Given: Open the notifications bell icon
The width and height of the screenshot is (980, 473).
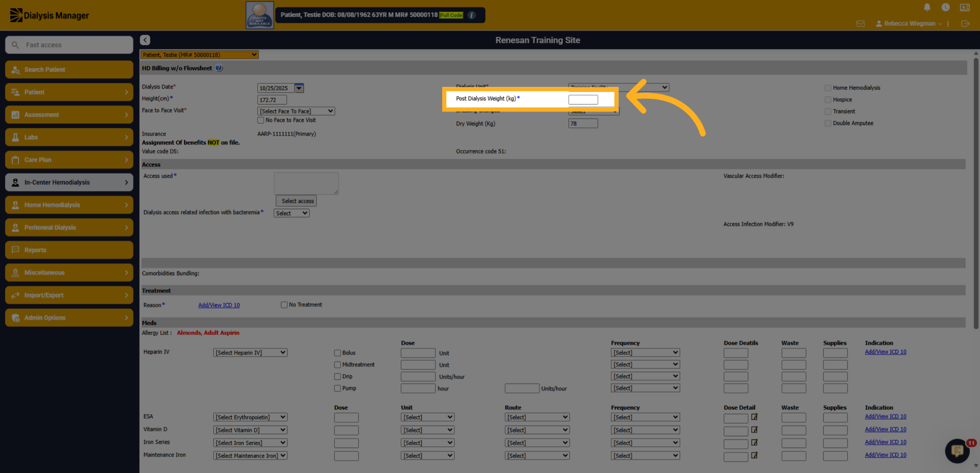Looking at the screenshot, I should [x=927, y=7].
